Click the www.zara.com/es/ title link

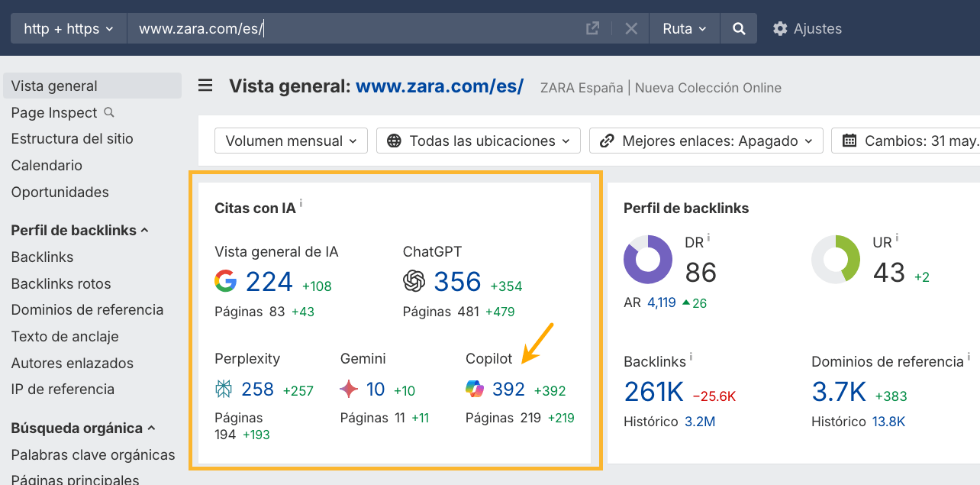[x=440, y=86]
